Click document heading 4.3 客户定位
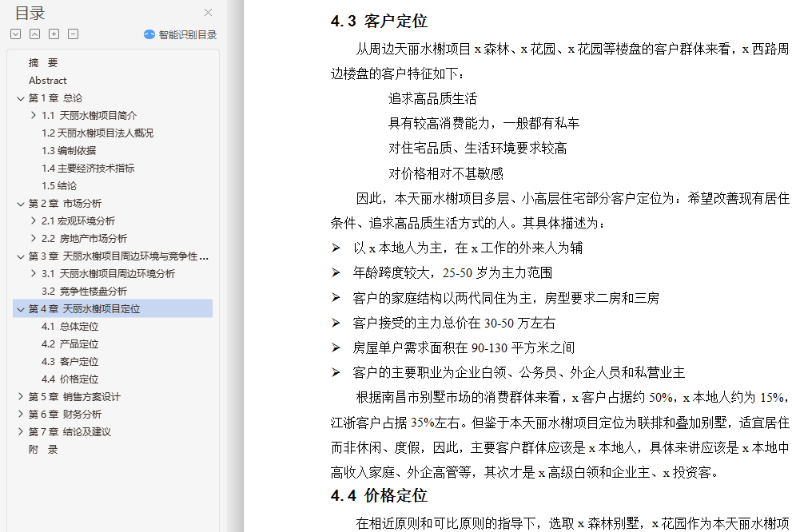The width and height of the screenshot is (796, 532). click(379, 22)
